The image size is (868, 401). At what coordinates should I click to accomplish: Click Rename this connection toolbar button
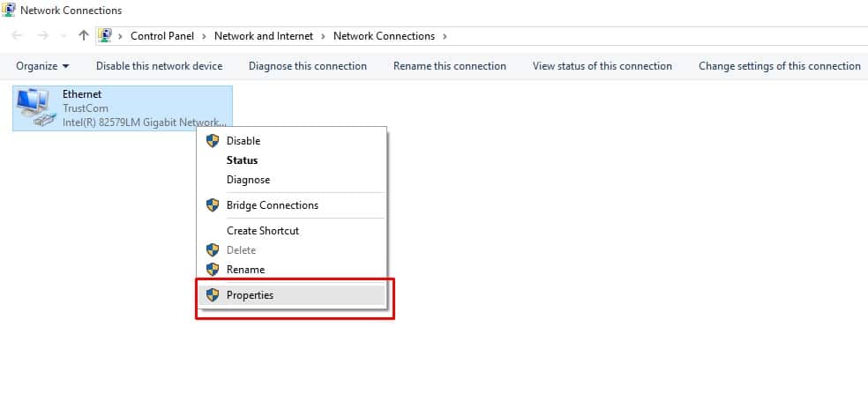tap(449, 66)
